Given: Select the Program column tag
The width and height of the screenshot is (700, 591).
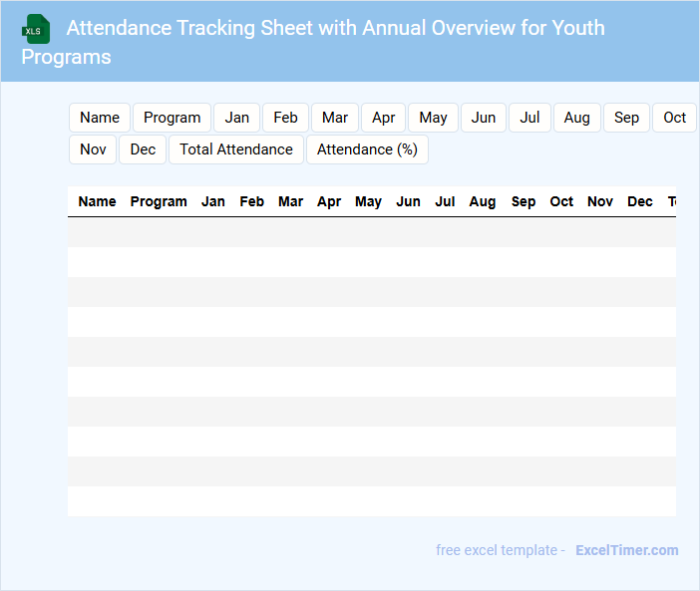Looking at the screenshot, I should click(x=172, y=118).
